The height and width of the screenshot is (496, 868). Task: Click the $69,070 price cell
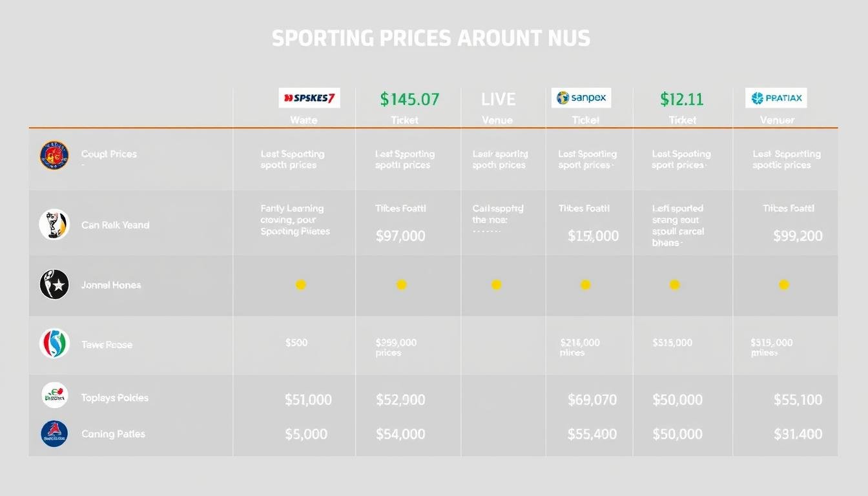click(592, 400)
